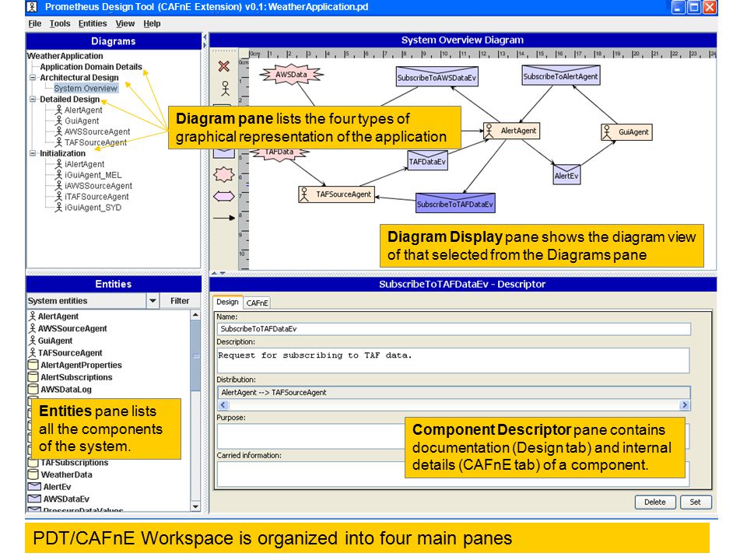The image size is (747, 560).
Task: Switch to the Design tab
Action: (x=227, y=302)
